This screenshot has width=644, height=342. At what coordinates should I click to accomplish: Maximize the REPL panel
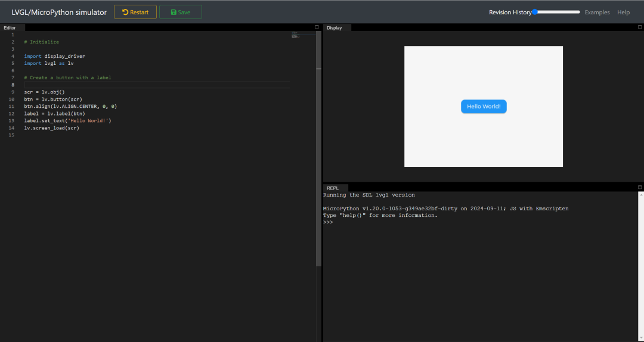click(640, 188)
